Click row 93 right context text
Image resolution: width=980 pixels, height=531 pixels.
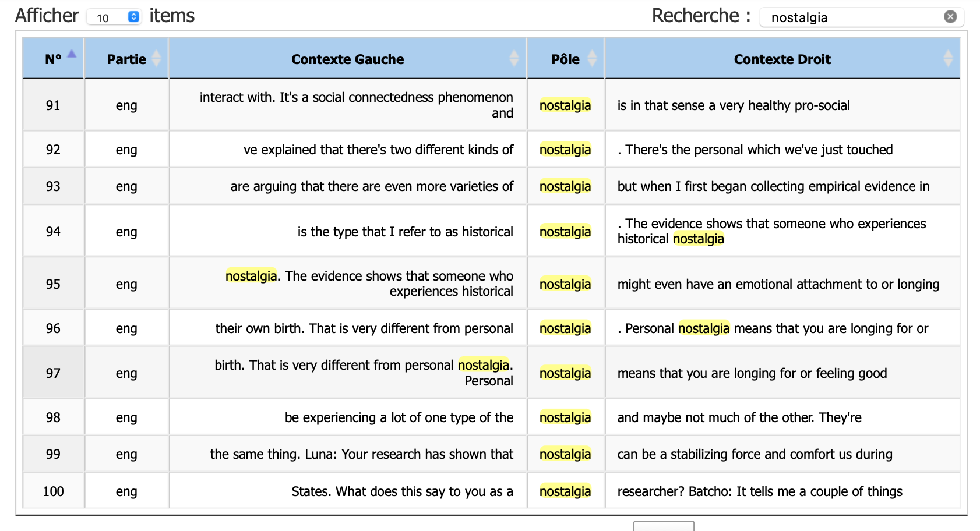pos(773,186)
